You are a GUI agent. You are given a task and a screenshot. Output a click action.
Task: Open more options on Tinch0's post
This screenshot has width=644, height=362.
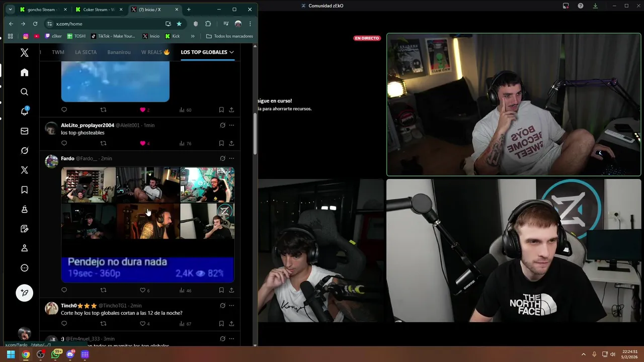[x=231, y=306]
